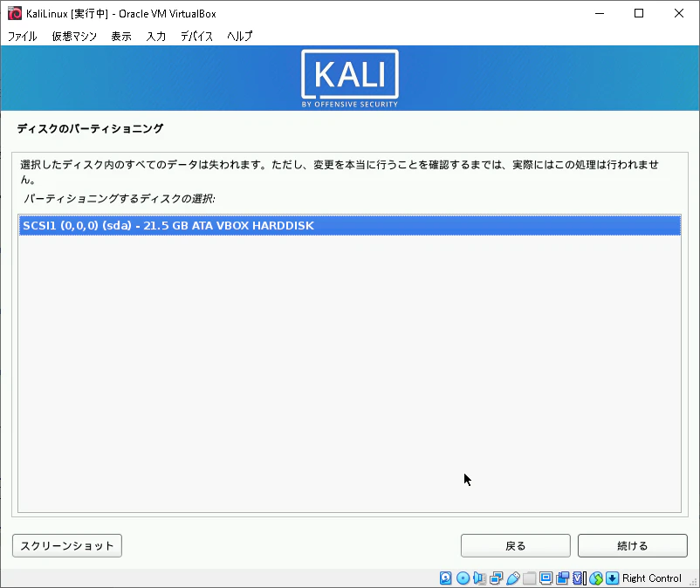
Task: Open the デバイス menu
Action: (x=197, y=36)
